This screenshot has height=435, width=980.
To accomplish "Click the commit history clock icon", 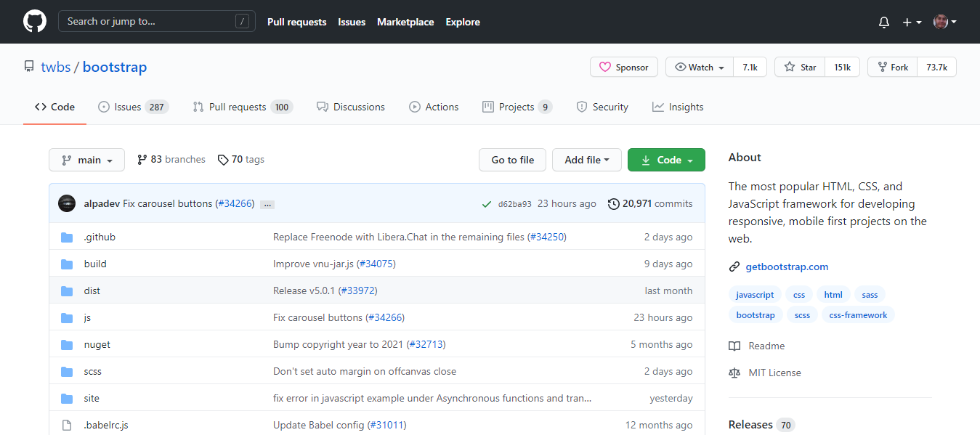I will coord(612,203).
